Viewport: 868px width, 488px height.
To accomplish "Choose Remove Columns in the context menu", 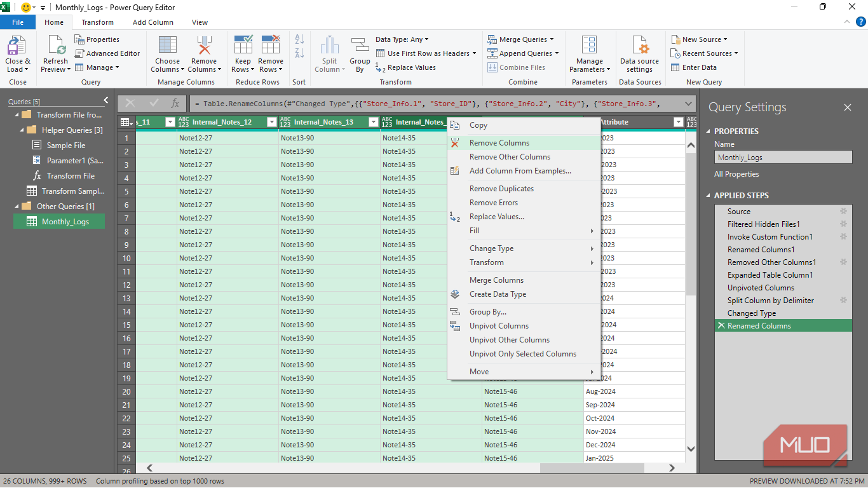I will [524, 143].
